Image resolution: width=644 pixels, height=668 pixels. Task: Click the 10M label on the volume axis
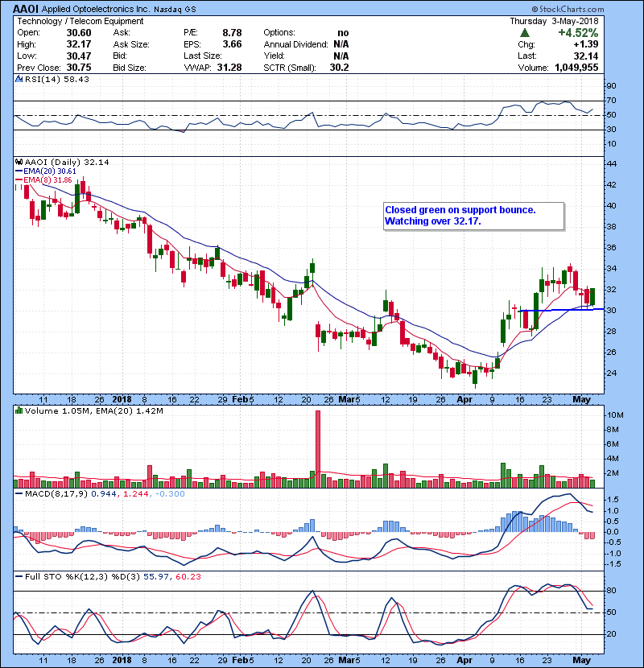pos(616,415)
